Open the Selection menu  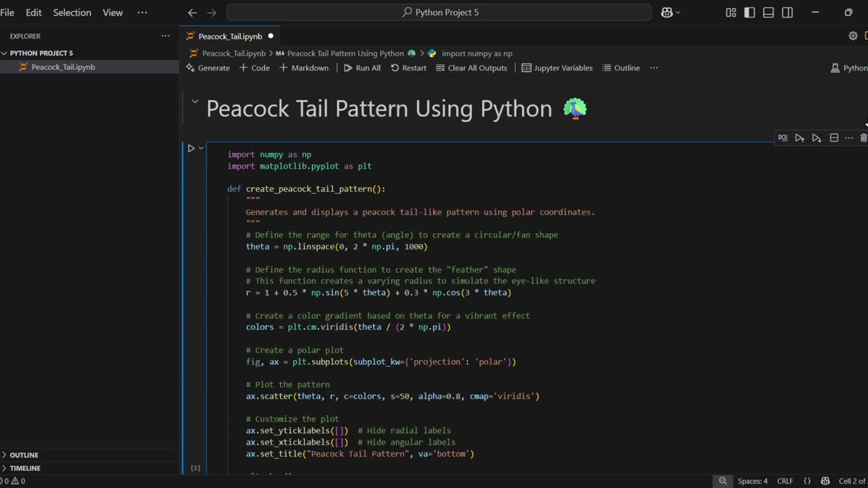point(72,12)
